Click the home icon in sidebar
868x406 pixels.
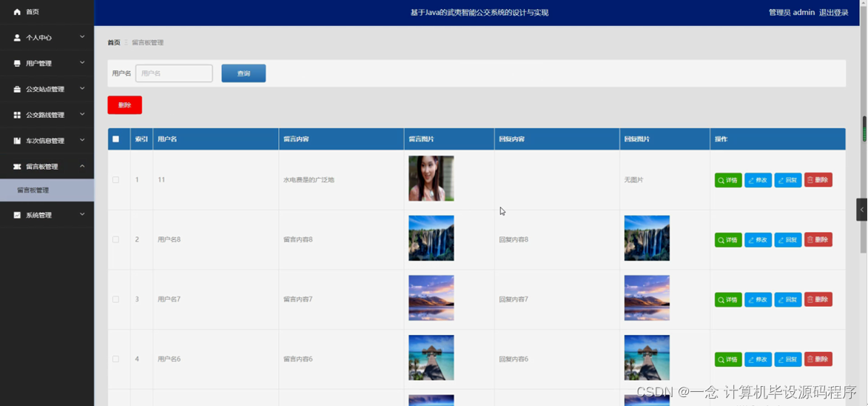click(16, 12)
